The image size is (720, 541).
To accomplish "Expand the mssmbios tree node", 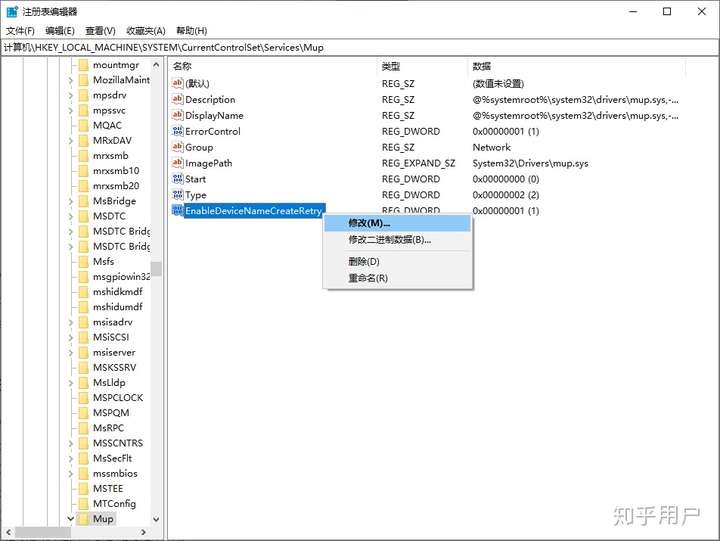I will 71,473.
